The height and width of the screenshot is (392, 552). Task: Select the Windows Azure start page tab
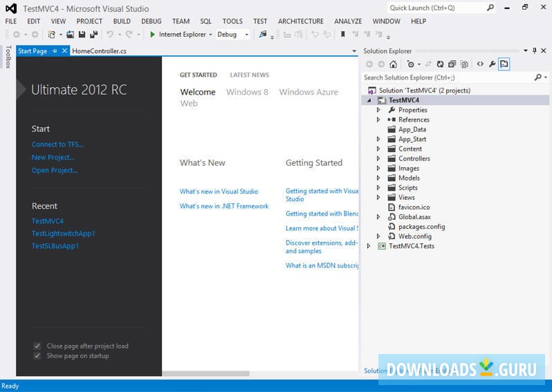(309, 92)
